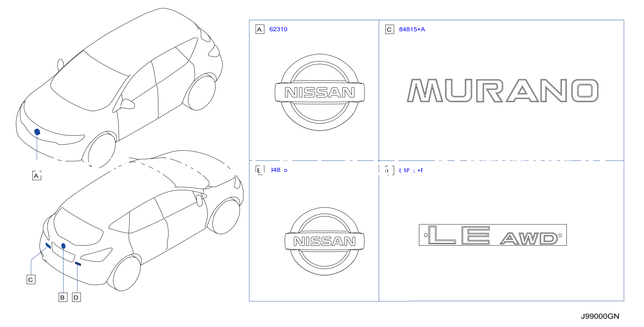
Task: Click the D callout box under the rear-view car
Action: [76, 297]
